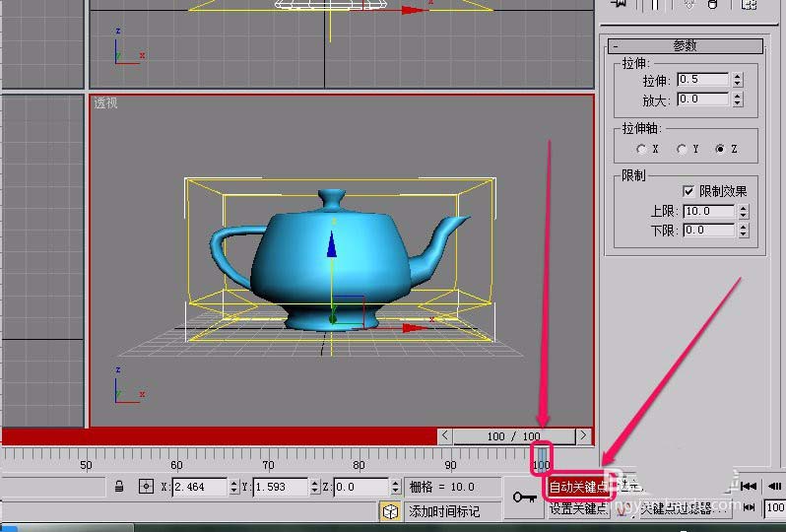This screenshot has width=786, height=532.
Task: Click the trash can Remove Modifier icon
Action: (x=712, y=5)
